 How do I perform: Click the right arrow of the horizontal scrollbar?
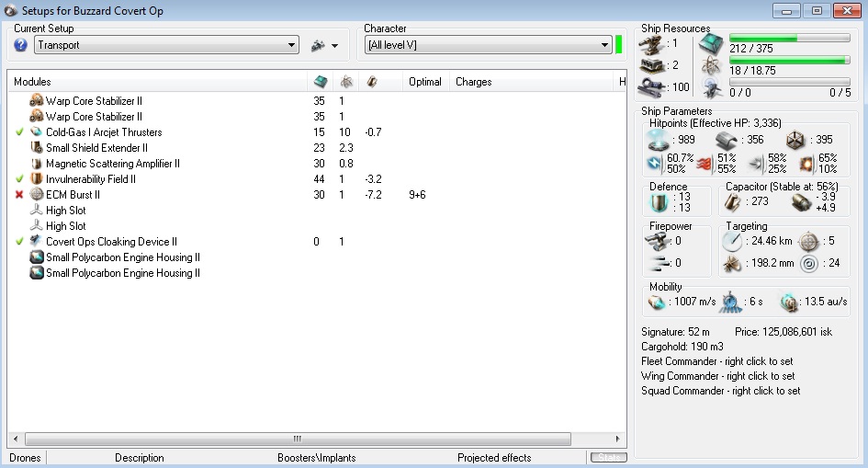(x=618, y=439)
